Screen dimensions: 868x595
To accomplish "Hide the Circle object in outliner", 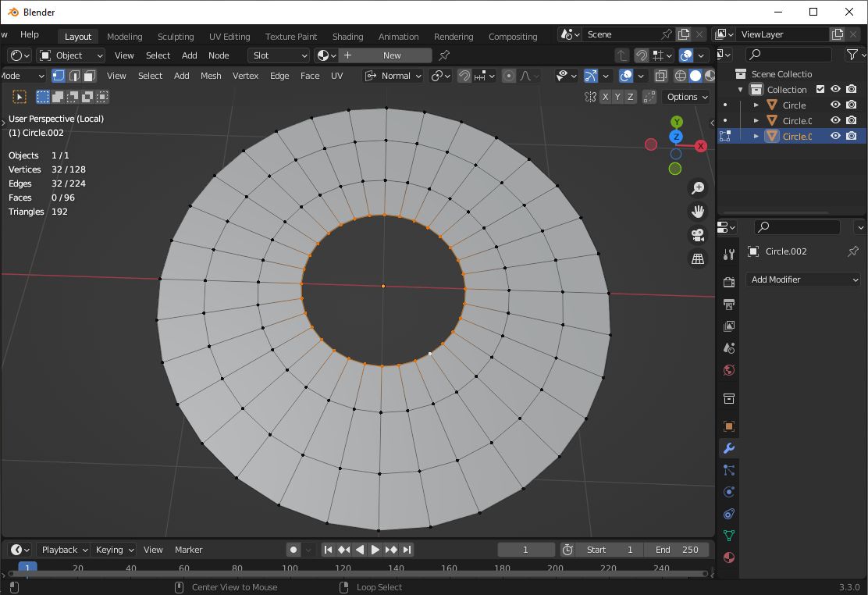I will (835, 105).
